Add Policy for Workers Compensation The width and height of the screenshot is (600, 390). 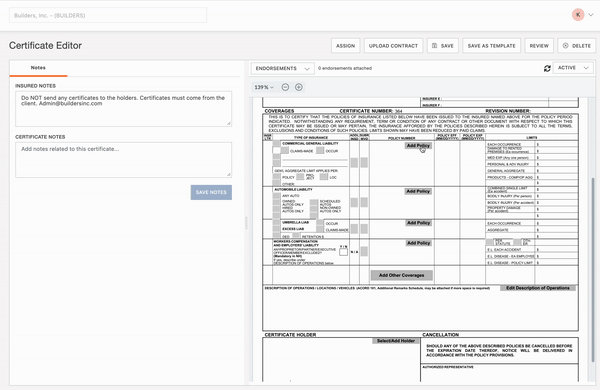click(x=418, y=243)
